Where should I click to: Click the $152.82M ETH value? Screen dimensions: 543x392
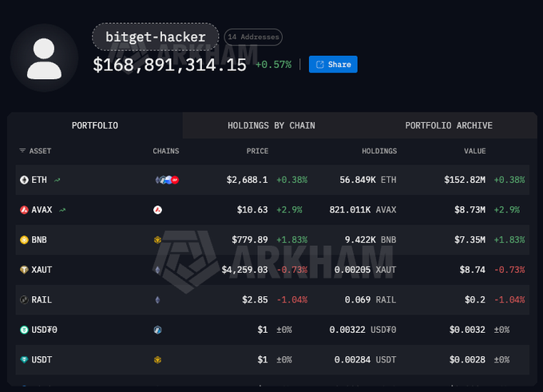coord(465,180)
